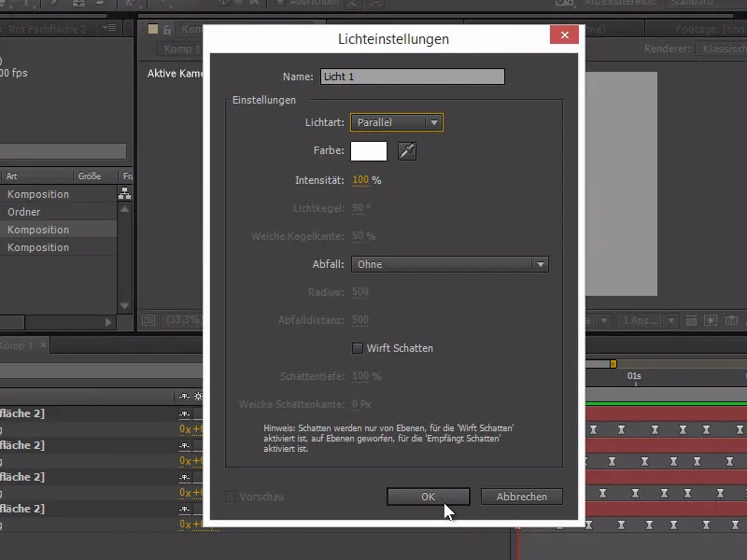The image size is (747, 560).
Task: Select the Ordner row in project panel
Action: pos(58,212)
